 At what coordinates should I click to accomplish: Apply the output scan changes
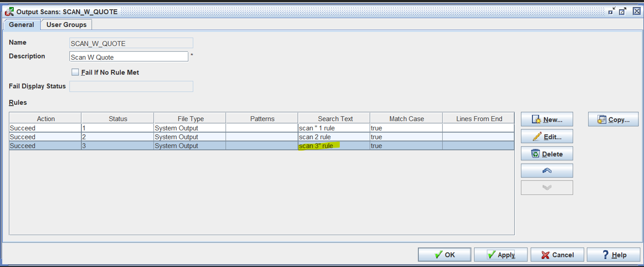501,255
